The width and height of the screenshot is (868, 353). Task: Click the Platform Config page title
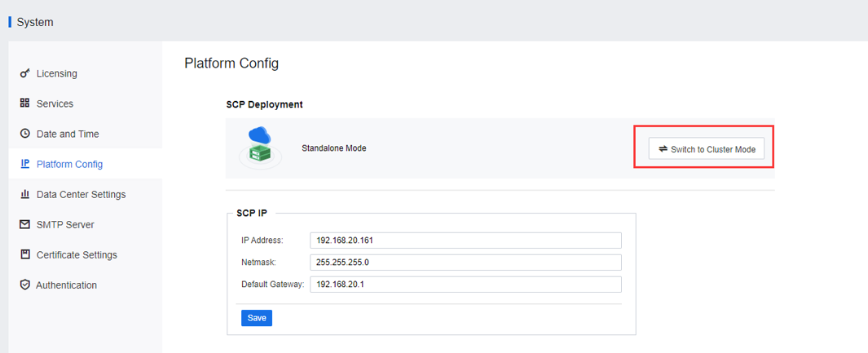tap(231, 64)
